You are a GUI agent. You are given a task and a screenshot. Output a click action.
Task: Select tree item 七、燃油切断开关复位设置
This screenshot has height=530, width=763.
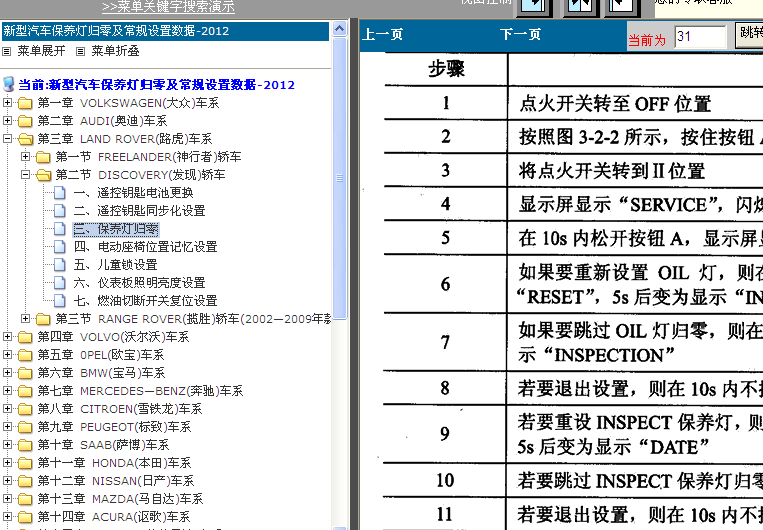[x=145, y=301]
